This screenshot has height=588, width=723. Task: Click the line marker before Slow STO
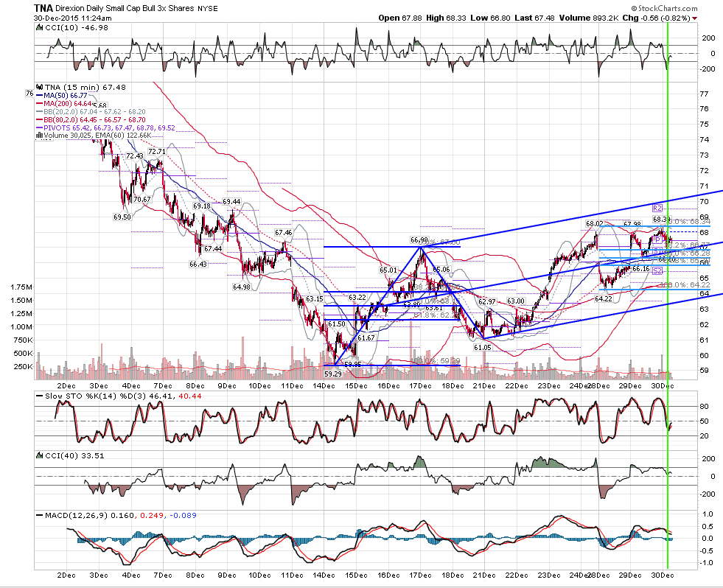[x=39, y=396]
